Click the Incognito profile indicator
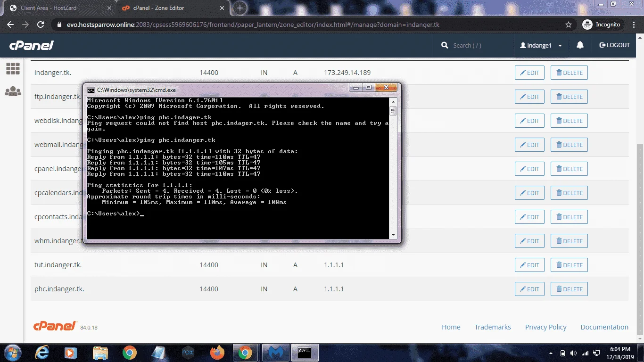The width and height of the screenshot is (644, 362). click(x=602, y=25)
